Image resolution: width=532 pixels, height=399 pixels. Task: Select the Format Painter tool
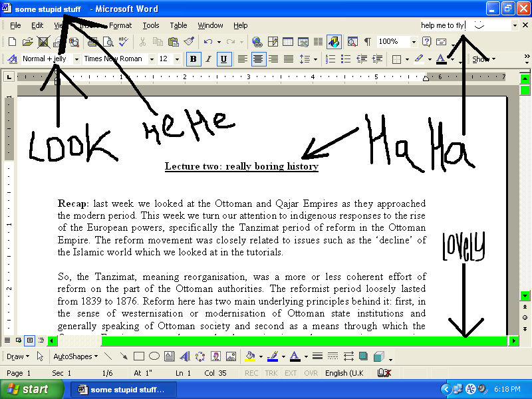(x=189, y=41)
